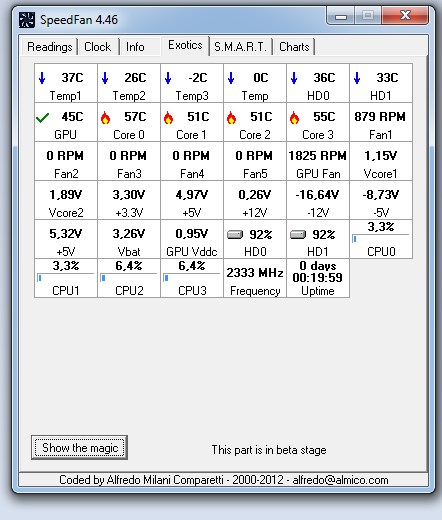
Task: Click the CPU0 usage bar
Action: [x=381, y=239]
